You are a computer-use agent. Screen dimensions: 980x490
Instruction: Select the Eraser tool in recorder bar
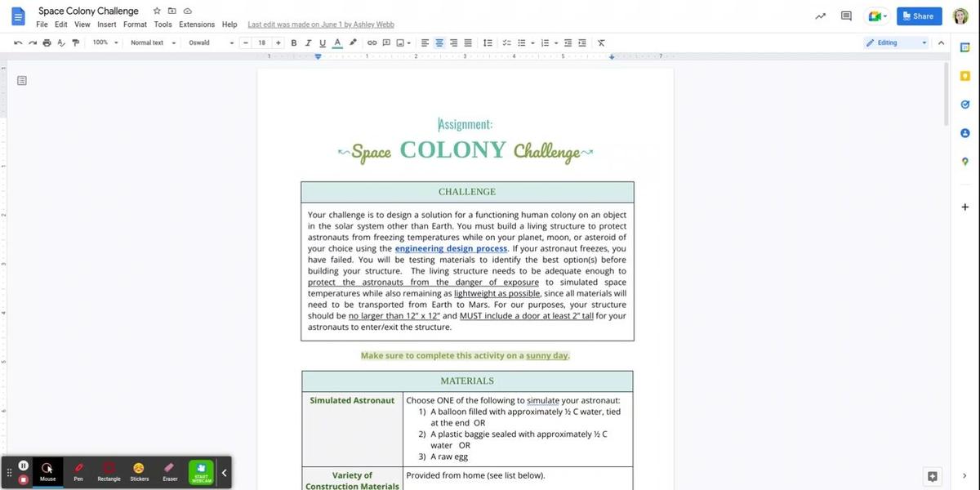click(170, 471)
